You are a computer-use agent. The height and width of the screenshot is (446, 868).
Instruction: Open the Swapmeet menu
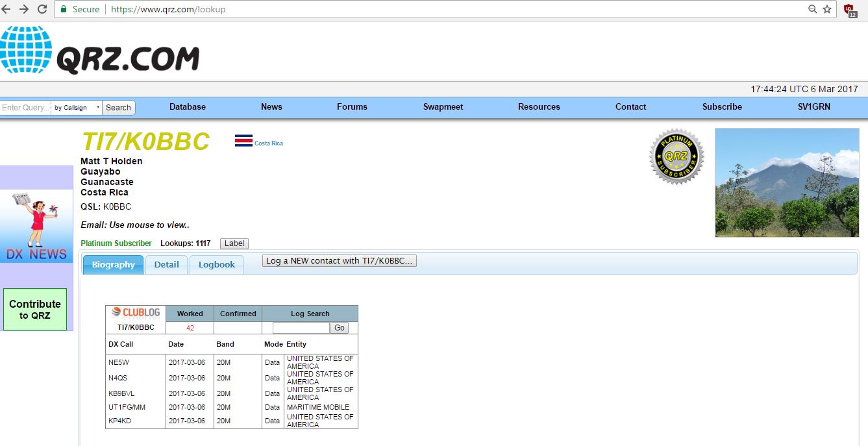443,107
